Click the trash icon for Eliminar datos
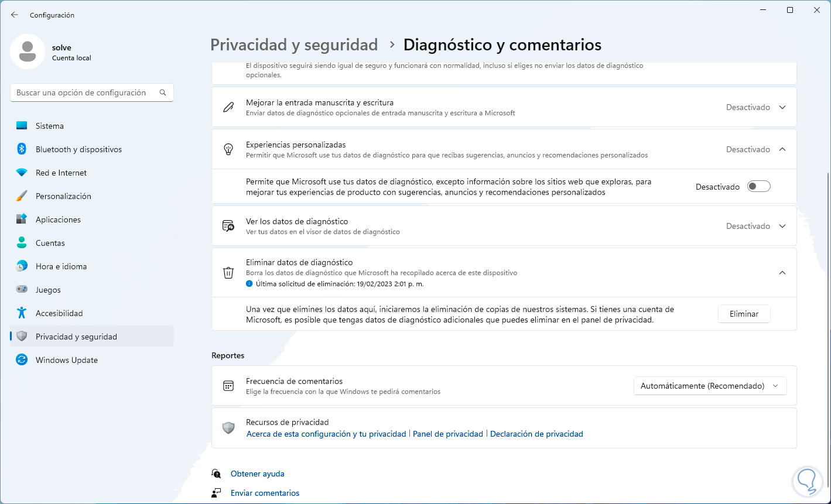This screenshot has height=504, width=831. point(228,273)
